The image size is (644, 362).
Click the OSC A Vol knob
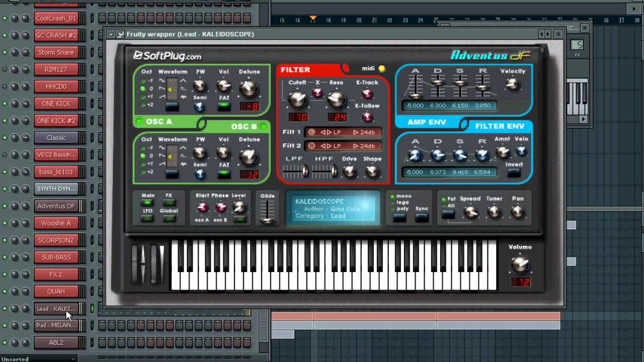pyautogui.click(x=223, y=85)
